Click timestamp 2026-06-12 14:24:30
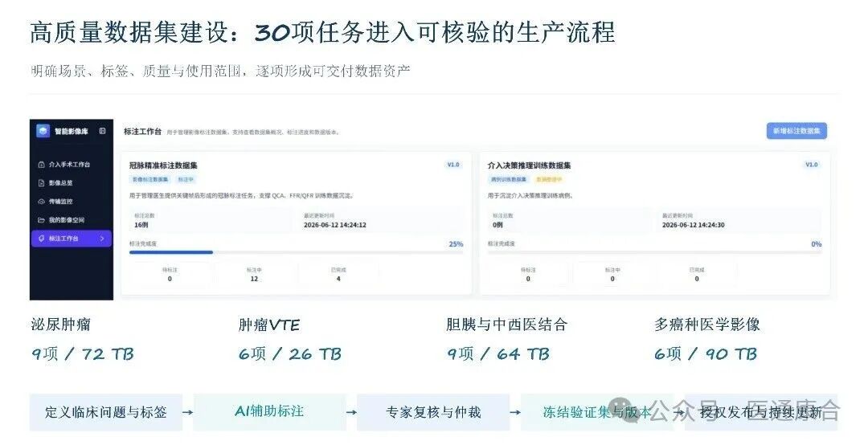Image resolution: width=868 pixels, height=445 pixels. point(693,225)
